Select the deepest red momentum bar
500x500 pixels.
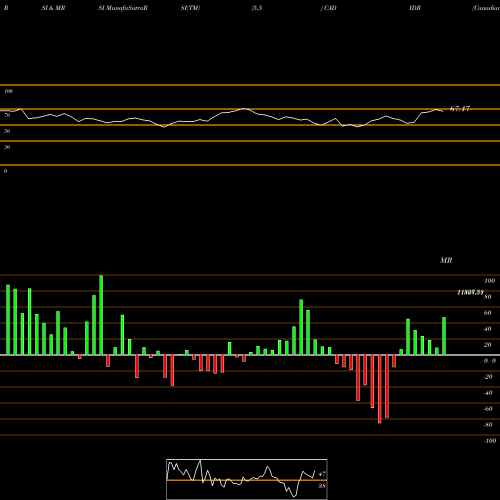[x=380, y=389]
